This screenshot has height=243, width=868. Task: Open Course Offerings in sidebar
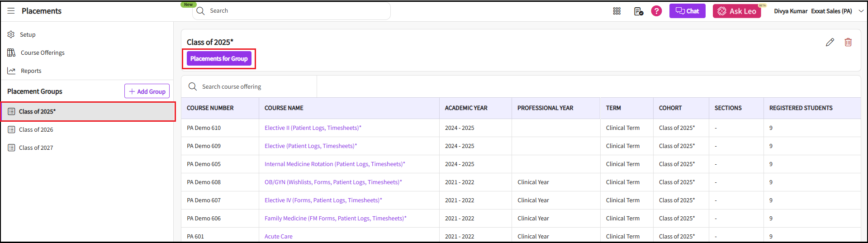(x=43, y=52)
